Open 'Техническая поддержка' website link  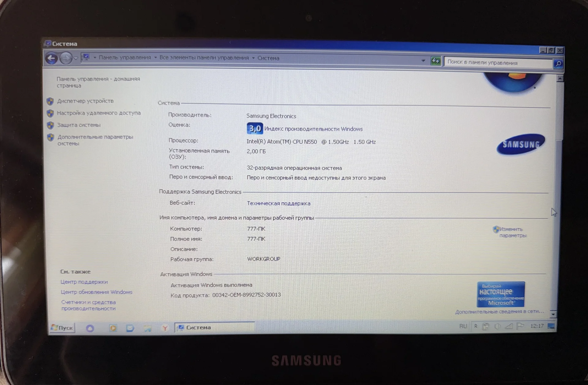[x=279, y=203]
